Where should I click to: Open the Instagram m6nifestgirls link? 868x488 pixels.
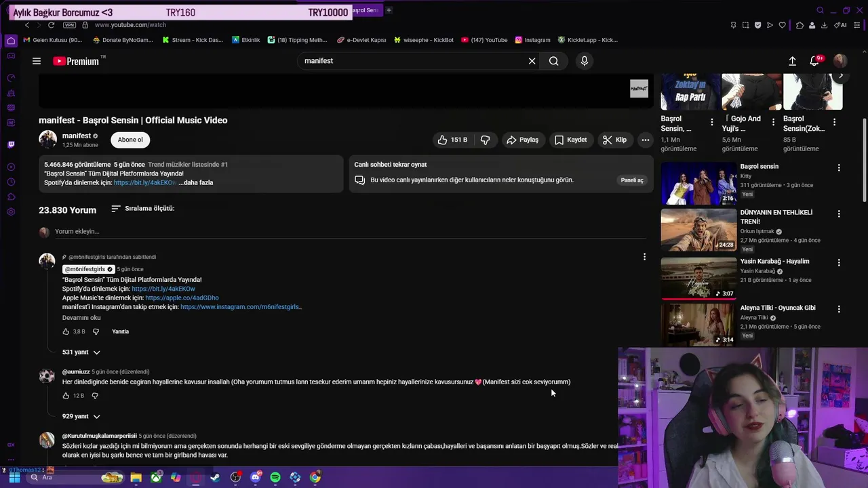(x=241, y=307)
